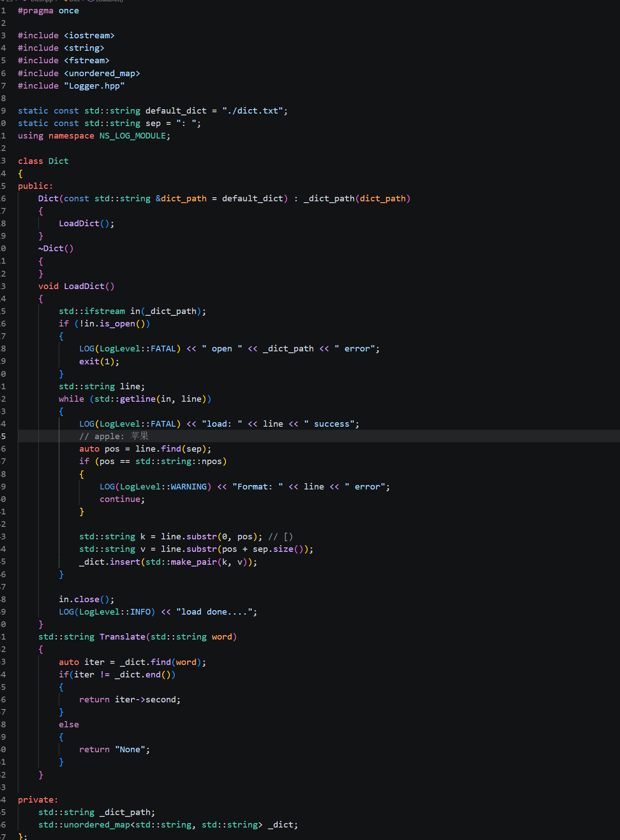Click '_dict.insert' call
The width and height of the screenshot is (620, 840).
(x=110, y=562)
